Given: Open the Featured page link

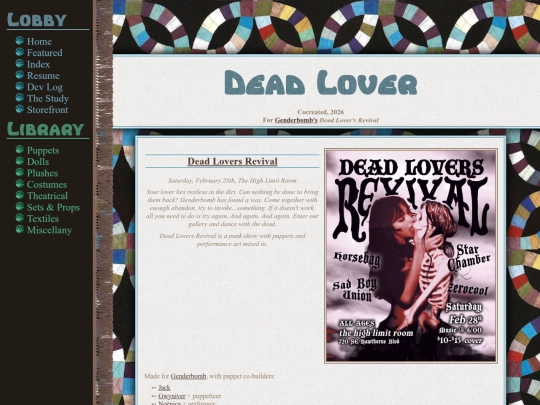Looking at the screenshot, I should point(45,53).
